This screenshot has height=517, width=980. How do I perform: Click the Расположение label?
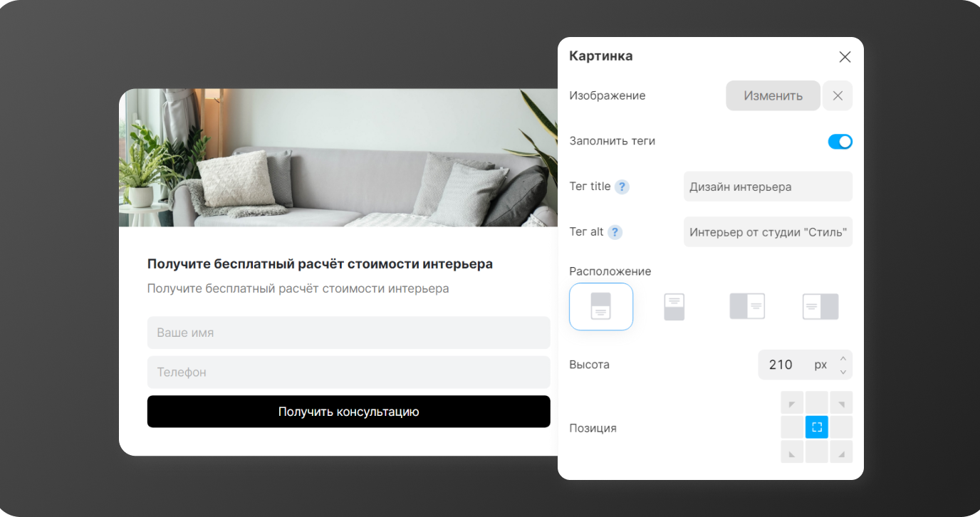pos(610,271)
